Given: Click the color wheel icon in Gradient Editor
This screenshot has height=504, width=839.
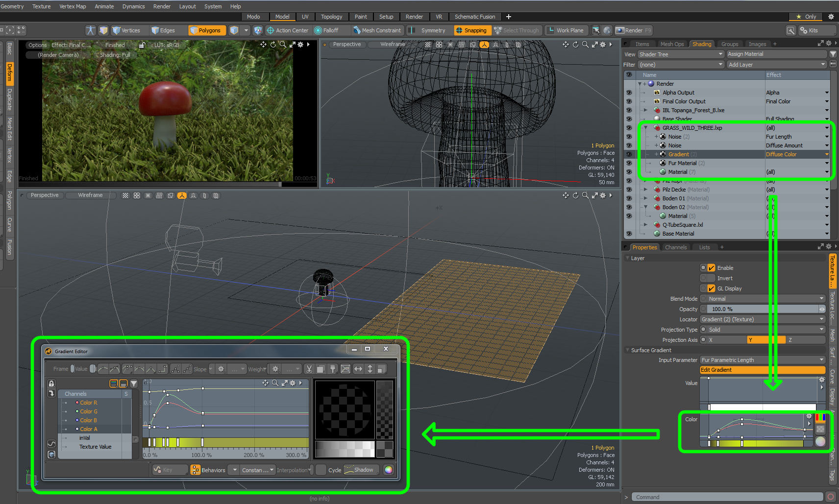Looking at the screenshot, I should 388,470.
